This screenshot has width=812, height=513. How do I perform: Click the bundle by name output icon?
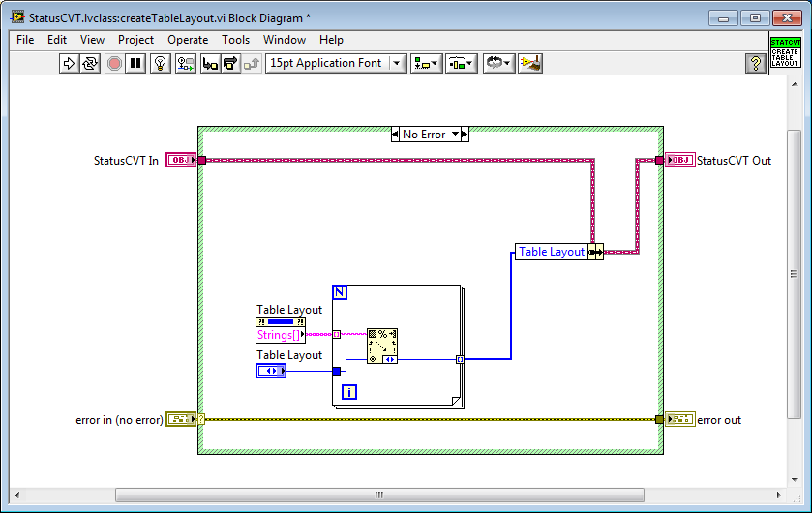point(596,252)
